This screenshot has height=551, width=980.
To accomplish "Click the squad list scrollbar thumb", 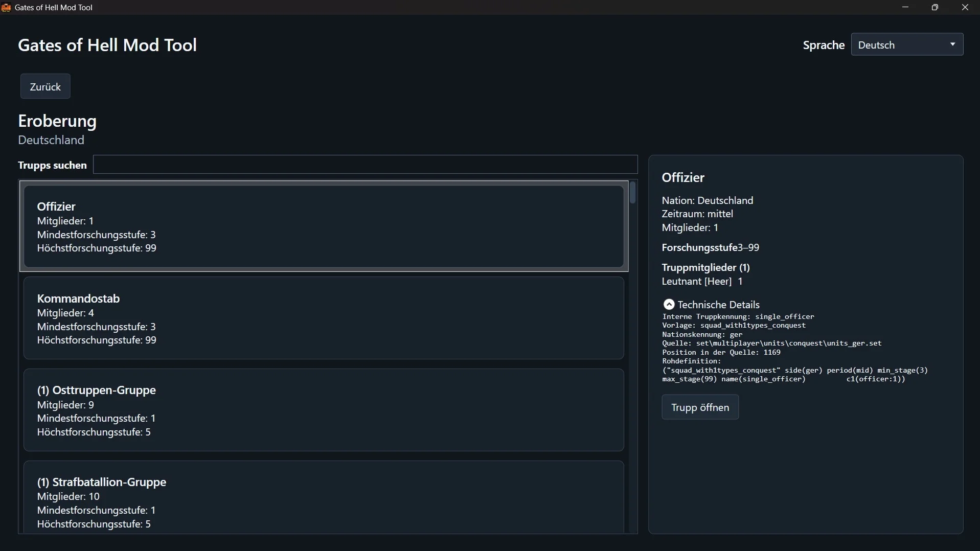I will [x=633, y=193].
